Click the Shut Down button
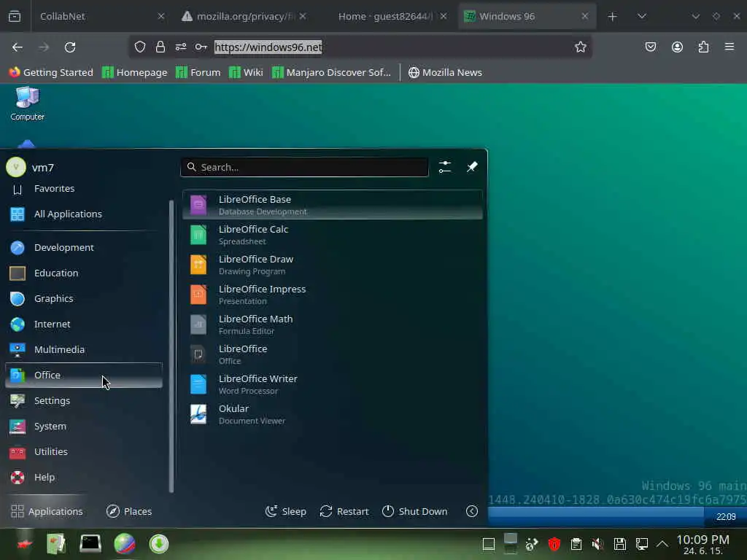Image resolution: width=747 pixels, height=560 pixels. (x=415, y=511)
